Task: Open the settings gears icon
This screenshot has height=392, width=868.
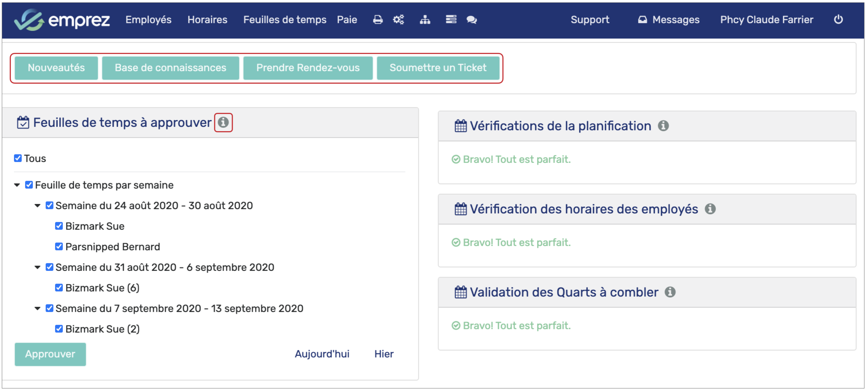Action: click(x=398, y=20)
